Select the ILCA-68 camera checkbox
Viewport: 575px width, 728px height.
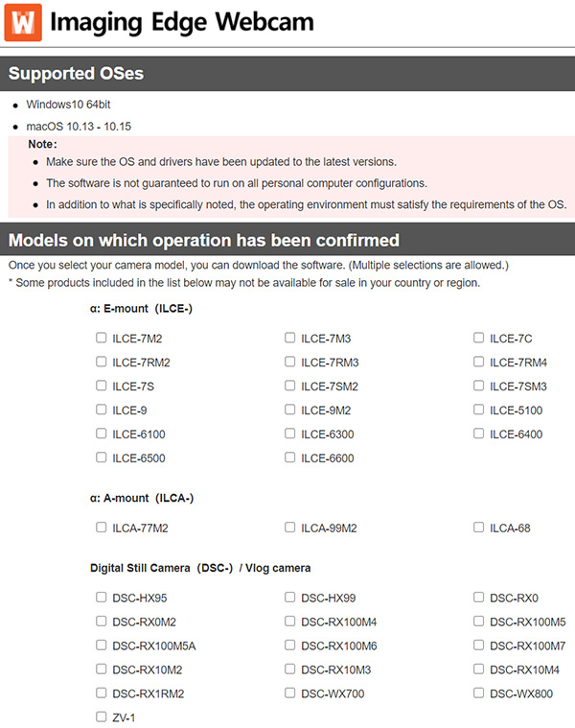coord(479,528)
